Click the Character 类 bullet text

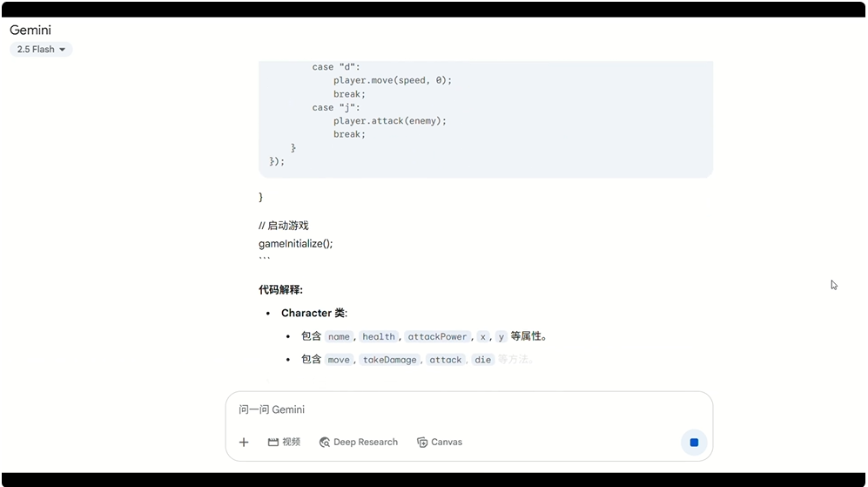(x=314, y=313)
